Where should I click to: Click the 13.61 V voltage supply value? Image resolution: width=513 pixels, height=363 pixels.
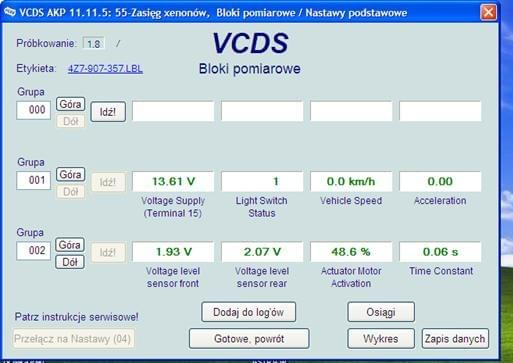173,181
